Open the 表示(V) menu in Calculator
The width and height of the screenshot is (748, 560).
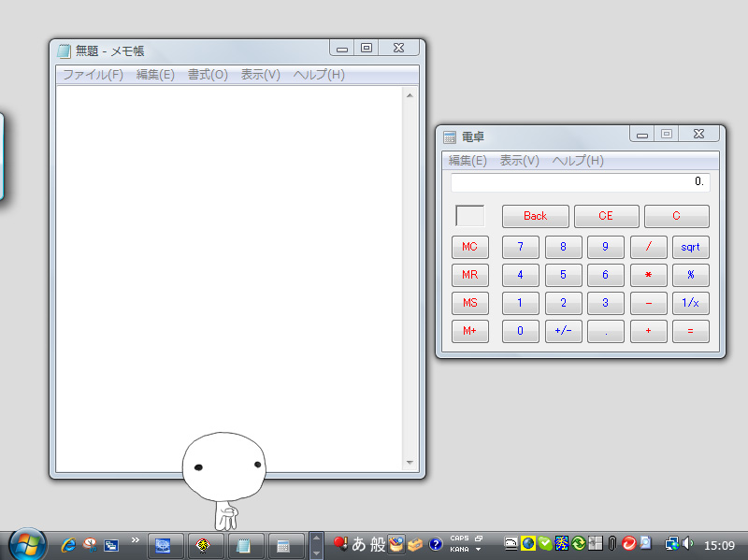tap(519, 161)
